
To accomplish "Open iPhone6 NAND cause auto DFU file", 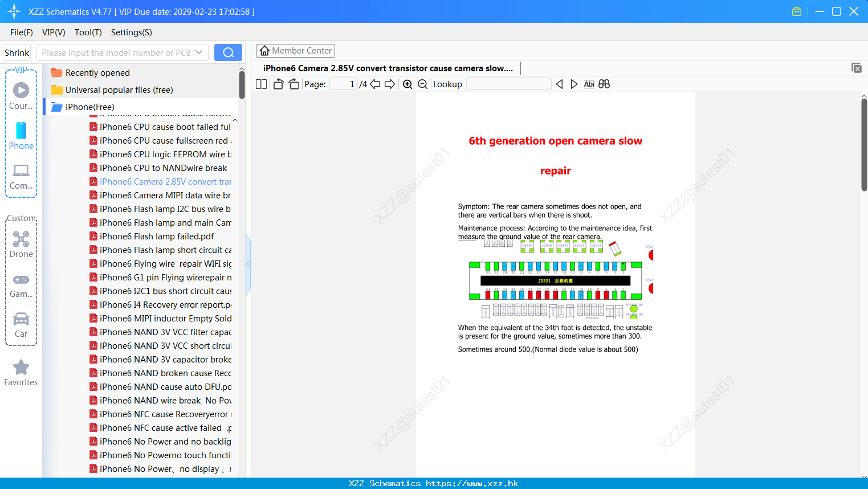I will [x=160, y=387].
